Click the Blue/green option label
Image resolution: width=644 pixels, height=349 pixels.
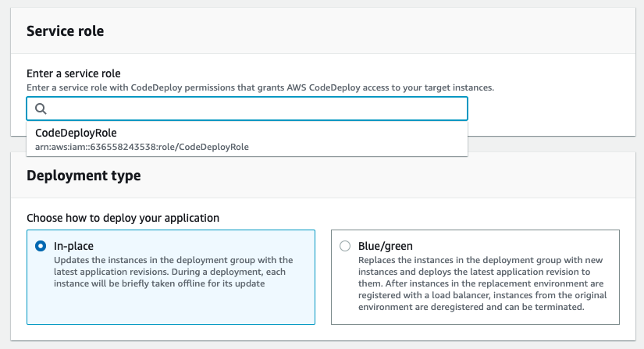pos(386,246)
